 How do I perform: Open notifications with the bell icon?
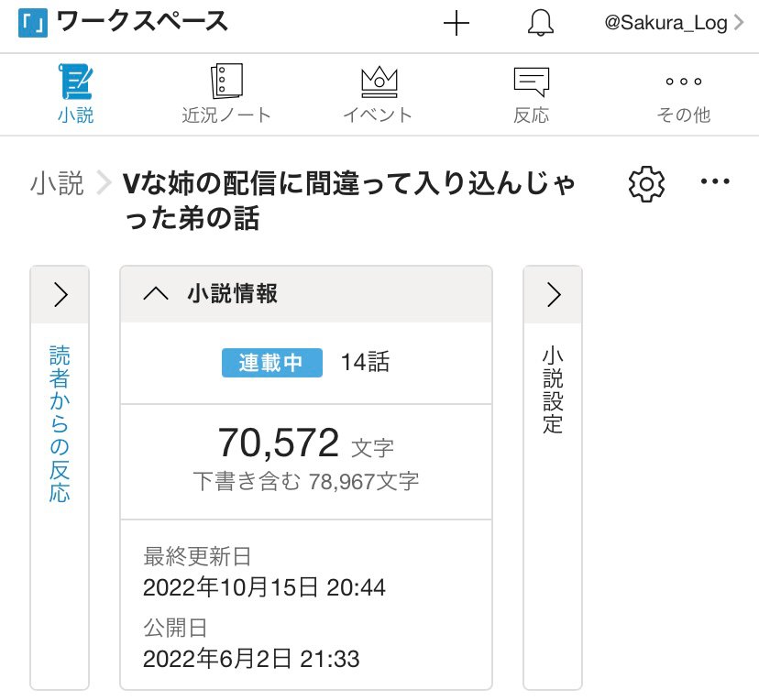pos(541,23)
